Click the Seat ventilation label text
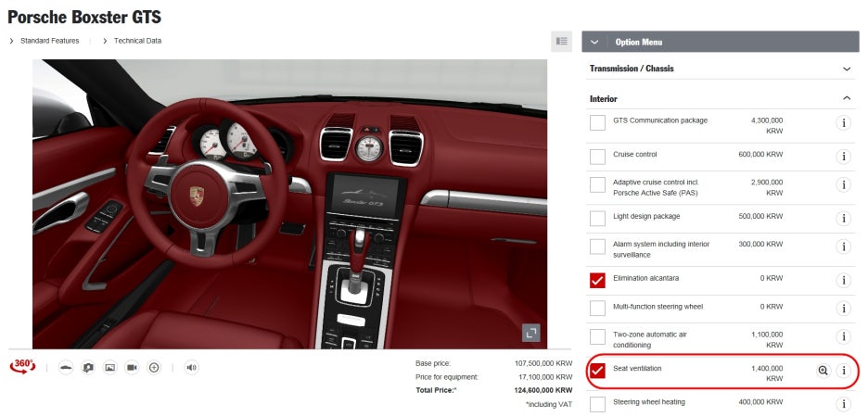The height and width of the screenshot is (417, 868). (637, 368)
